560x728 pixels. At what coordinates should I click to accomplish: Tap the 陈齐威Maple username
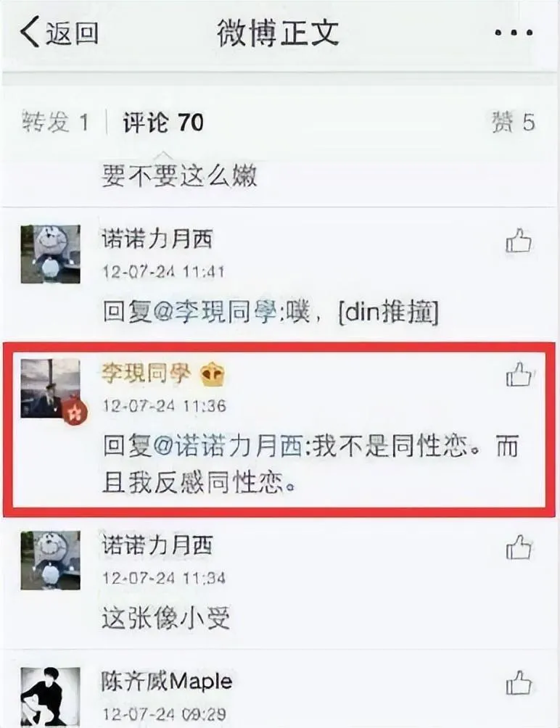(167, 682)
